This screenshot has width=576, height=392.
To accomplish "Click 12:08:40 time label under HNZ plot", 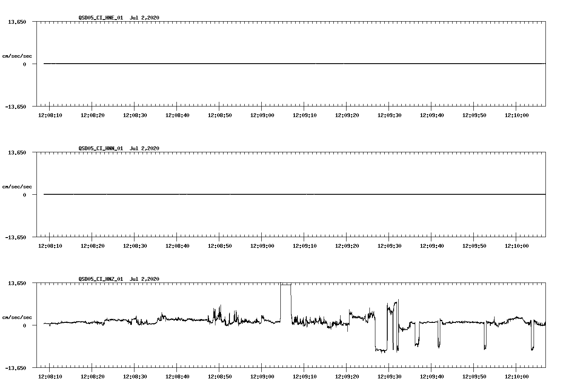I will (x=177, y=377).
